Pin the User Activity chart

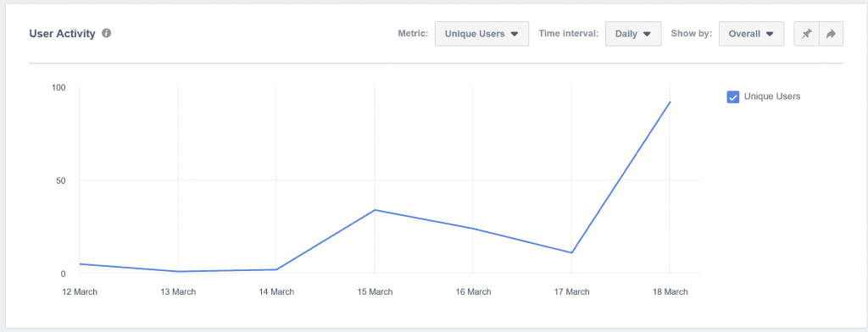pyautogui.click(x=806, y=34)
